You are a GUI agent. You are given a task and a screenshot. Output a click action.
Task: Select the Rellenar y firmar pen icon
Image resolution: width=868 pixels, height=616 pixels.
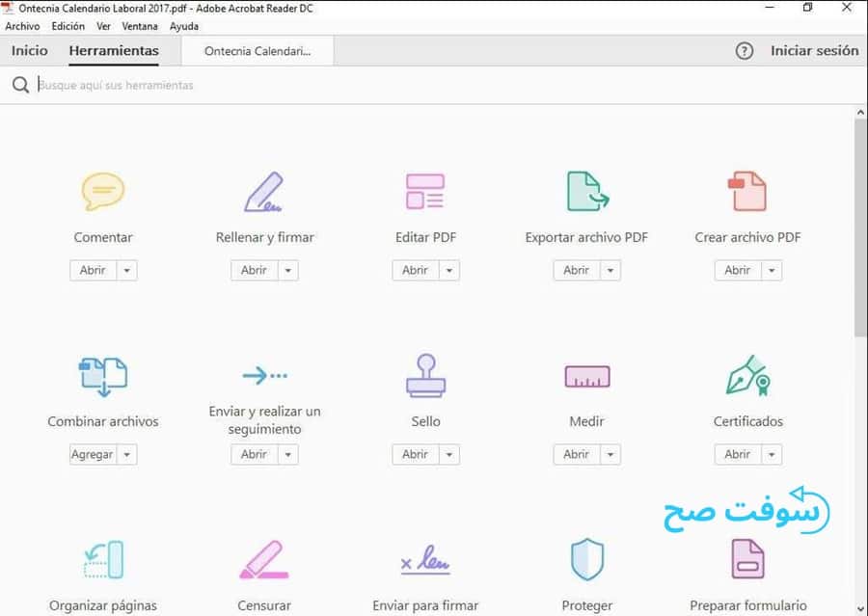coord(264,192)
